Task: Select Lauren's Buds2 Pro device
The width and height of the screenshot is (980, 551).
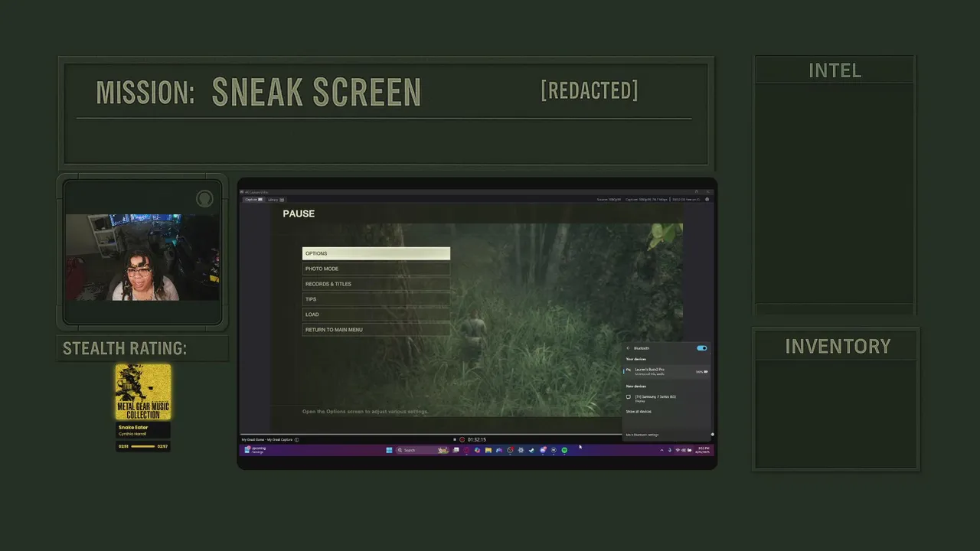Action: coord(667,371)
